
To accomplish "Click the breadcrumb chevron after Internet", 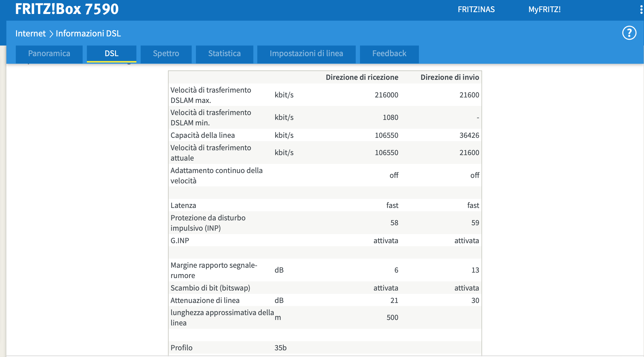I will (x=51, y=34).
